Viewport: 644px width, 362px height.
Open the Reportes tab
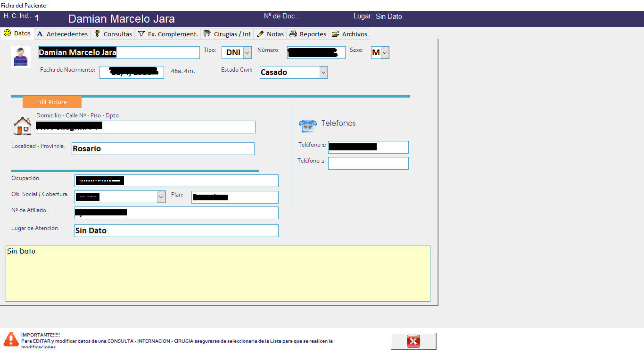click(308, 34)
